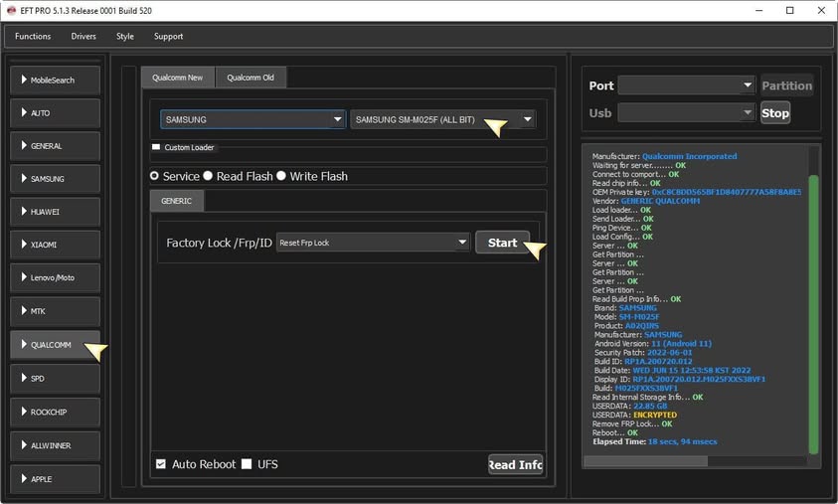Open the Usb dropdown

[x=686, y=112]
